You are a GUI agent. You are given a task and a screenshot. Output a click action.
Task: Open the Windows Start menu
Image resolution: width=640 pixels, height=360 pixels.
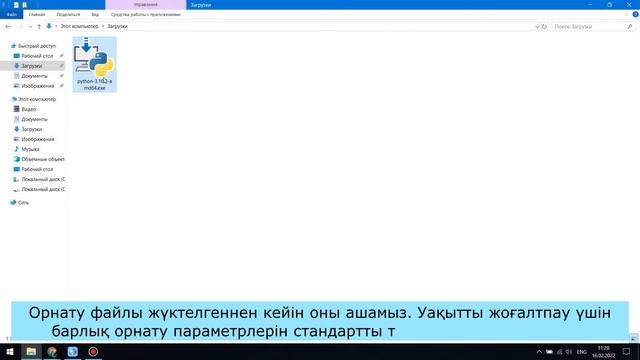coord(10,351)
